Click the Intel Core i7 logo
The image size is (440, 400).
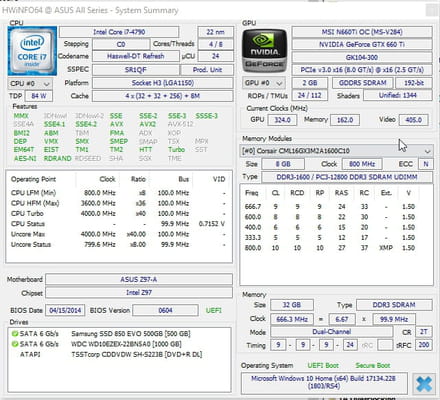32,51
